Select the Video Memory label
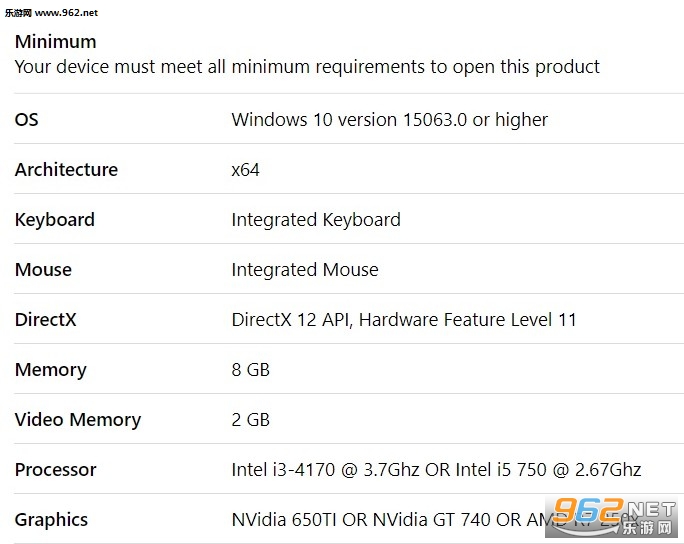The height and width of the screenshot is (544, 684). [x=77, y=419]
